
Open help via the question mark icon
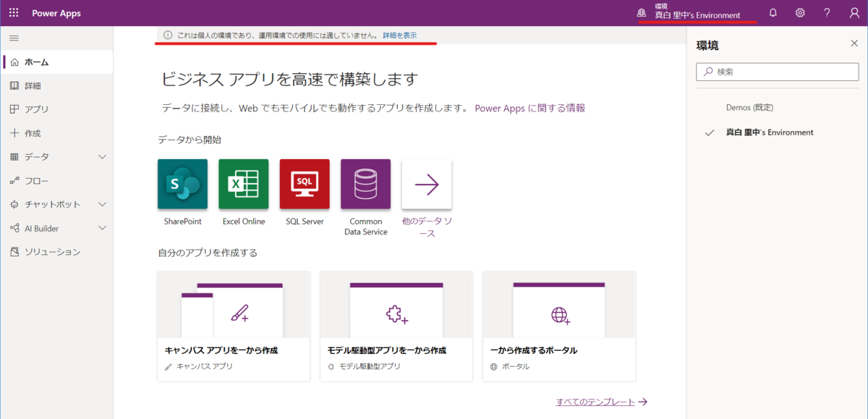tap(827, 12)
